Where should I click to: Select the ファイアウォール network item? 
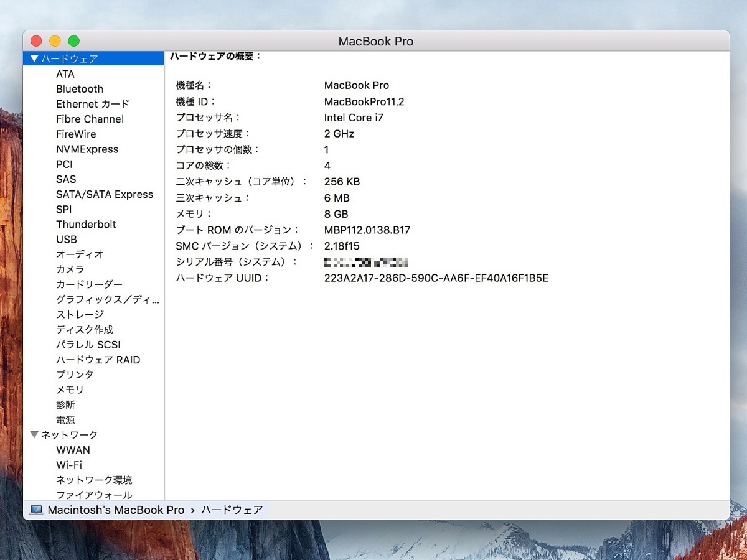94,495
